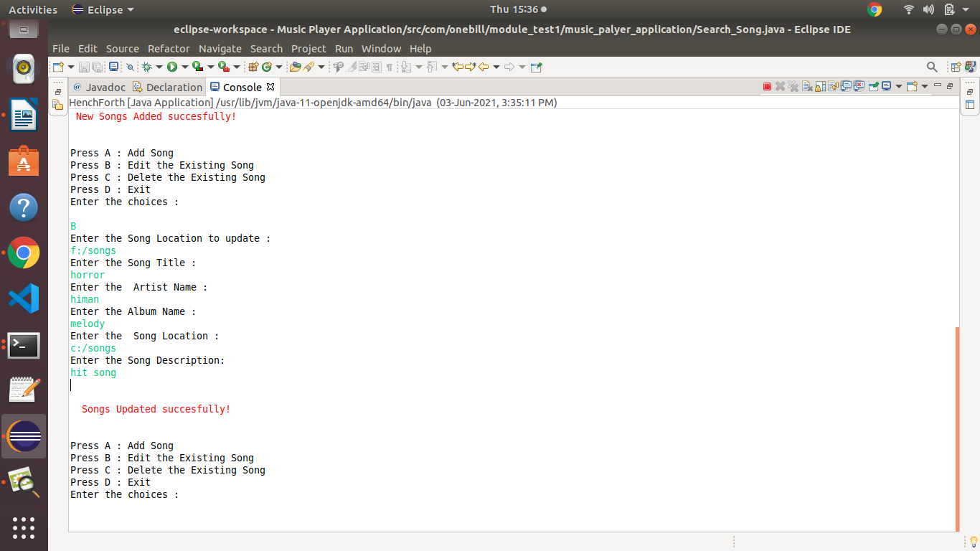Launch the program in Debug mode
This screenshot has height=551, width=980.
click(x=147, y=66)
